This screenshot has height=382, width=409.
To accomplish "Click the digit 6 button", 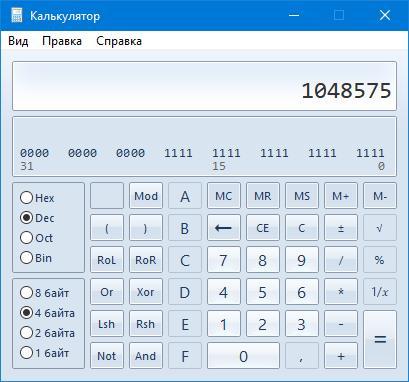I will click(302, 292).
